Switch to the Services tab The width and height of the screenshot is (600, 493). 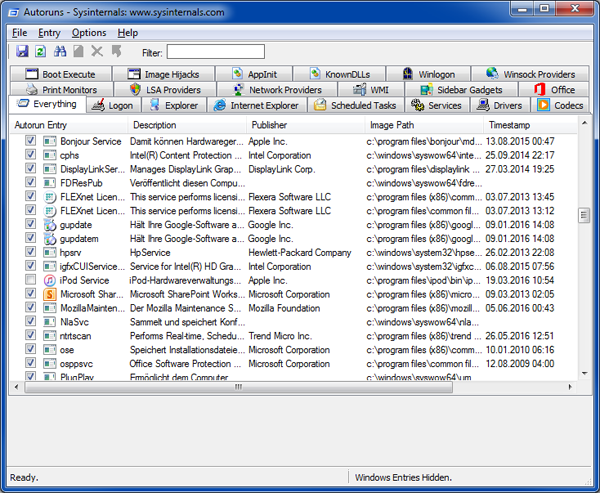437,105
